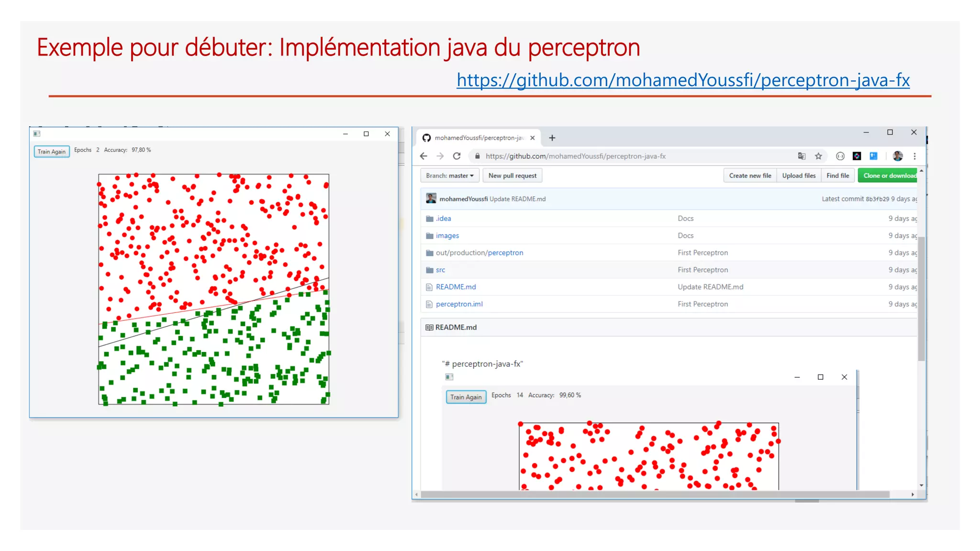Click New pull request
Image resolution: width=980 pixels, height=551 pixels.
pyautogui.click(x=512, y=176)
